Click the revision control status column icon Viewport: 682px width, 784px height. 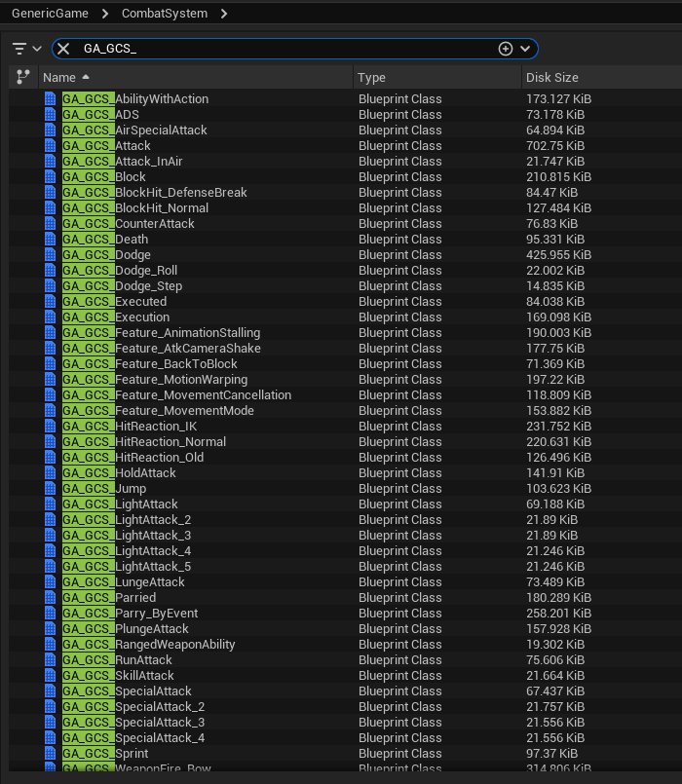pos(23,77)
